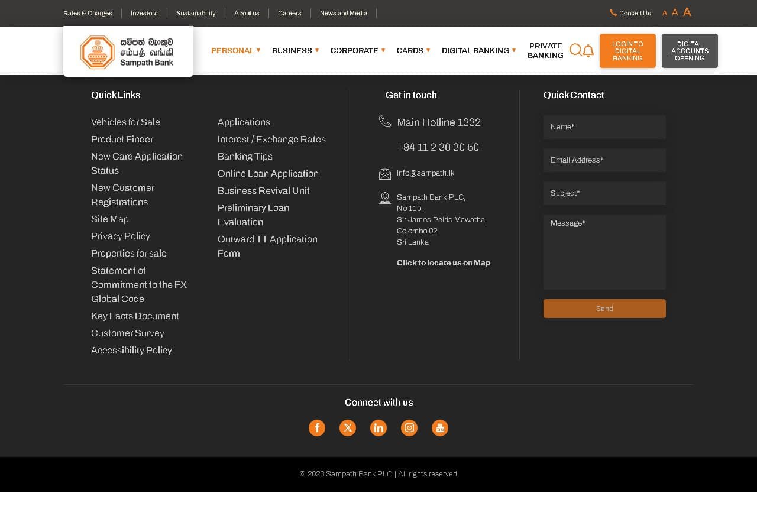Image resolution: width=757 pixels, height=532 pixels.
Task: Expand the Corporate menu dropdown
Action: click(358, 50)
